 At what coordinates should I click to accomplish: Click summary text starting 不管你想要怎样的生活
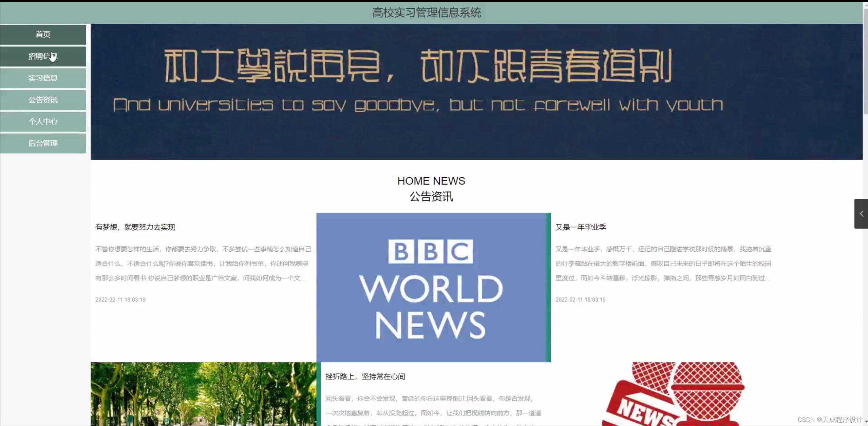tap(203, 264)
